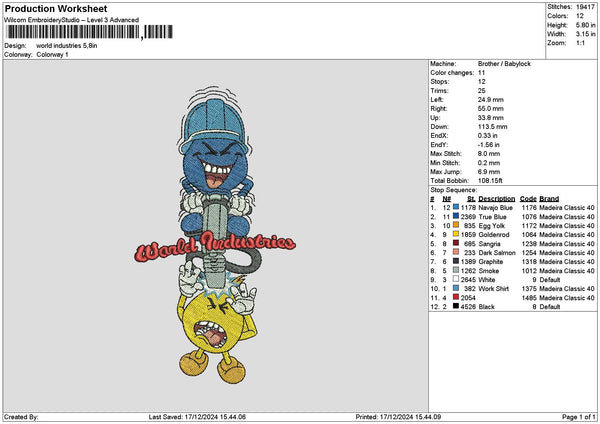Click the 'Description' column header
This screenshot has height=424, width=600.
[497, 199]
